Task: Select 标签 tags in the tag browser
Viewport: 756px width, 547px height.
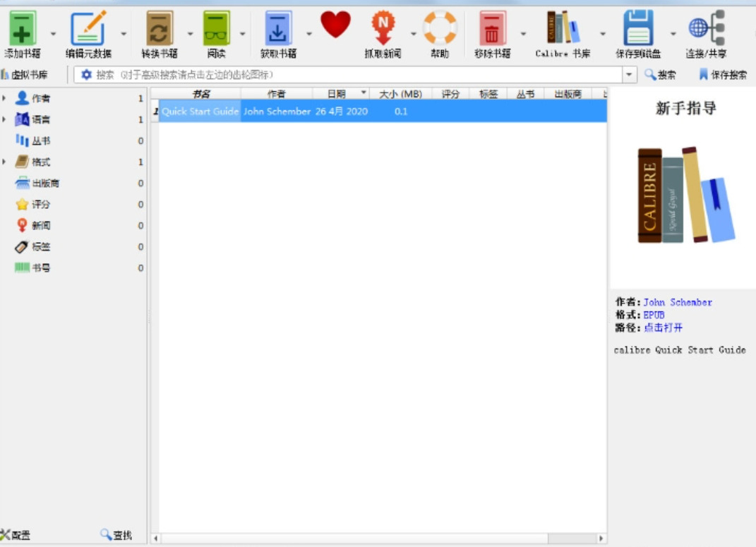Action: coord(41,247)
